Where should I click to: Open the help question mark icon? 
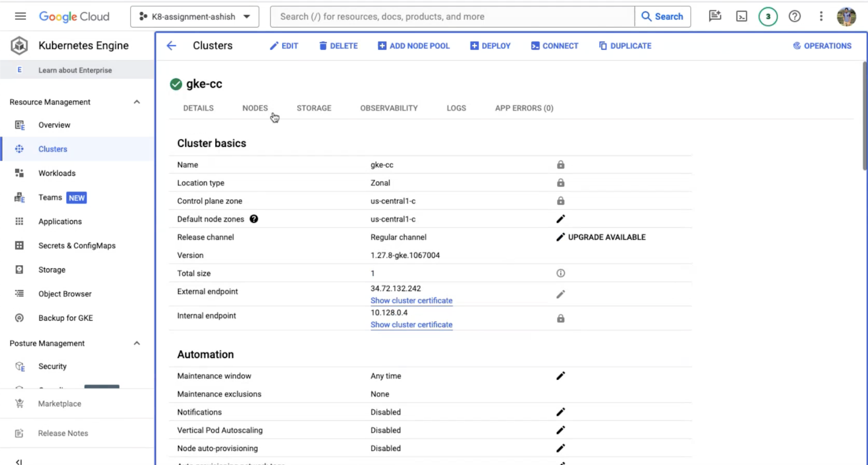794,16
